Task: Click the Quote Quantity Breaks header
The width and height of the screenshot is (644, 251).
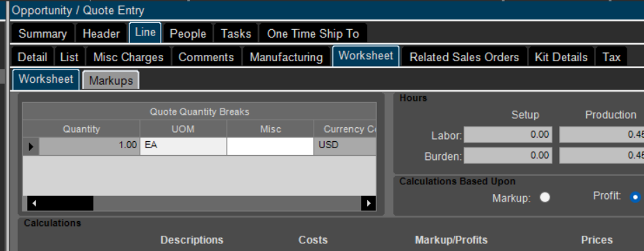Action: pos(200,112)
